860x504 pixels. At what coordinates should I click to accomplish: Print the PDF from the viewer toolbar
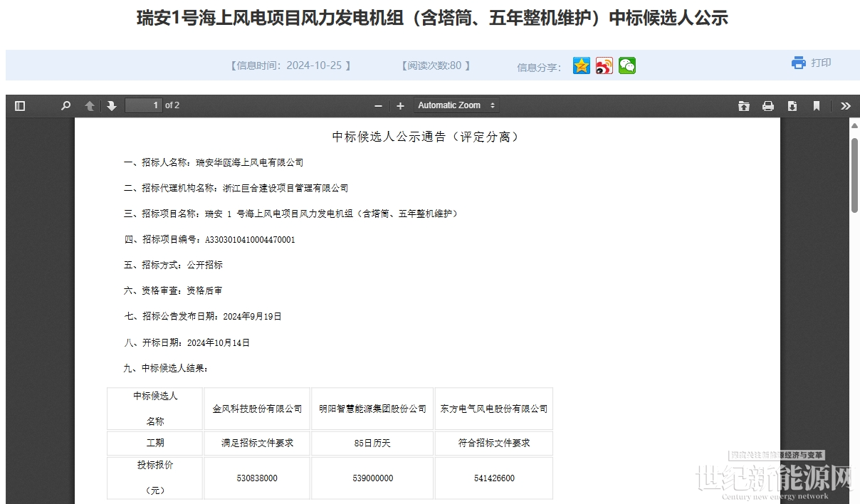click(x=768, y=106)
